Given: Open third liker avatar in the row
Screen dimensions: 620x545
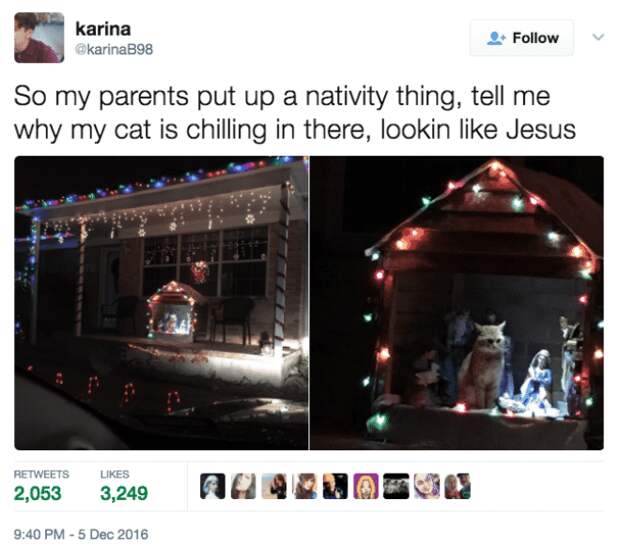Looking at the screenshot, I should [x=274, y=486].
